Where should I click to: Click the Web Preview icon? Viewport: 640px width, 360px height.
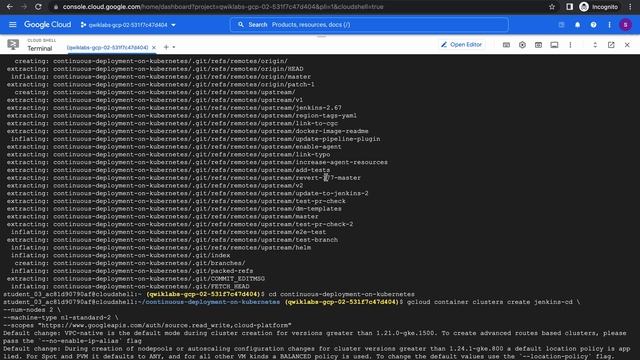tap(538, 45)
